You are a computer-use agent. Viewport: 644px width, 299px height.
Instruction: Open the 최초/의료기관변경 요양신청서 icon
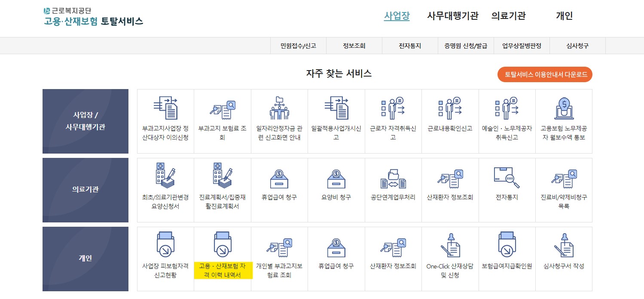pos(165,189)
